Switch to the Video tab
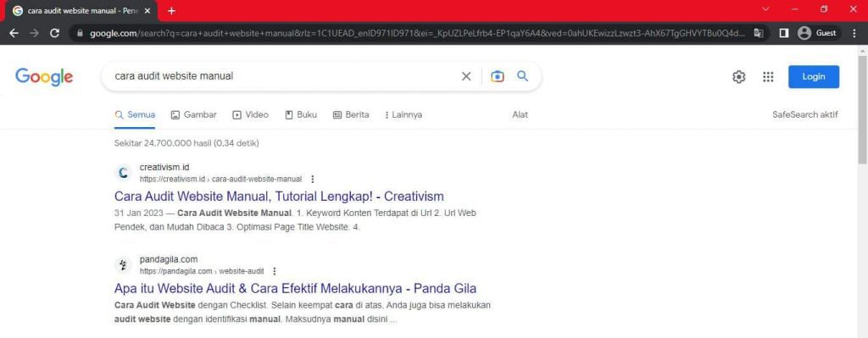Image resolution: width=868 pixels, height=338 pixels. (x=251, y=115)
